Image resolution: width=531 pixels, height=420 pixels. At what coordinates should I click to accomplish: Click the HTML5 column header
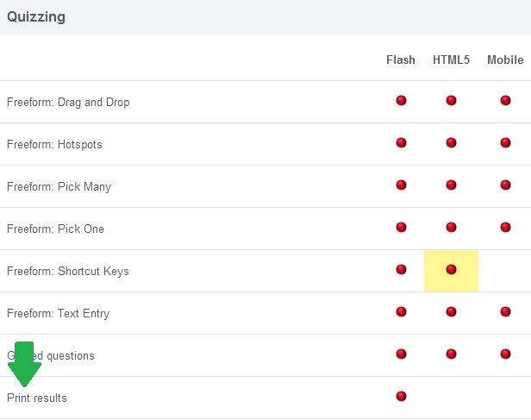(451, 60)
